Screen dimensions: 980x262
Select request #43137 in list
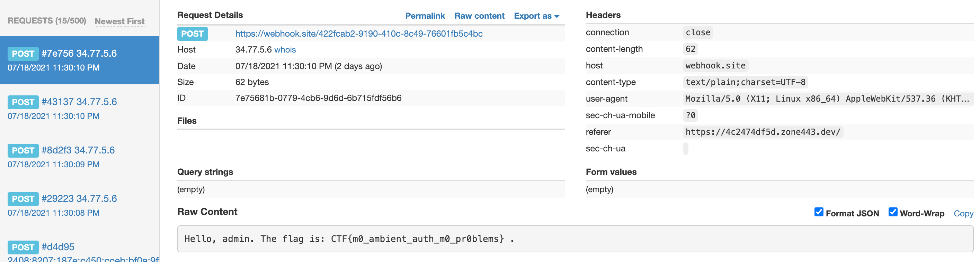click(x=80, y=109)
